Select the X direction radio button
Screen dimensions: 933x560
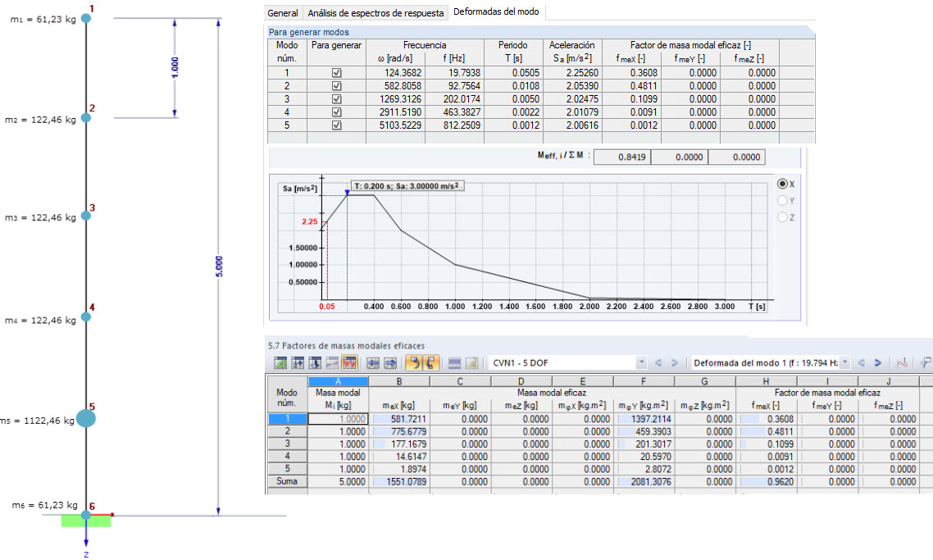782,184
